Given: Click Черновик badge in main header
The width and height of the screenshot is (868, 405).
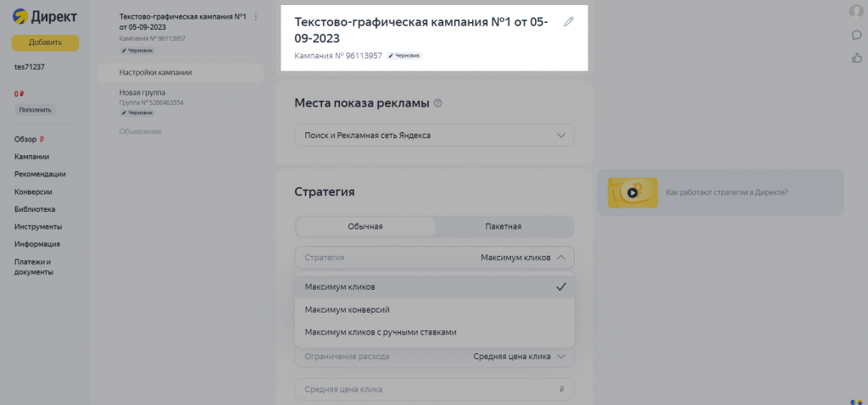Looking at the screenshot, I should coord(404,56).
